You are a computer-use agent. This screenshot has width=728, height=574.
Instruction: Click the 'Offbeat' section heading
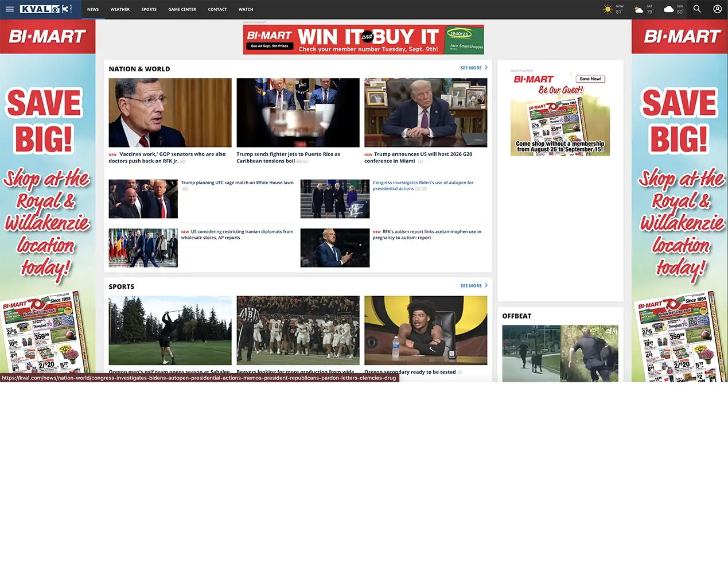517,316
